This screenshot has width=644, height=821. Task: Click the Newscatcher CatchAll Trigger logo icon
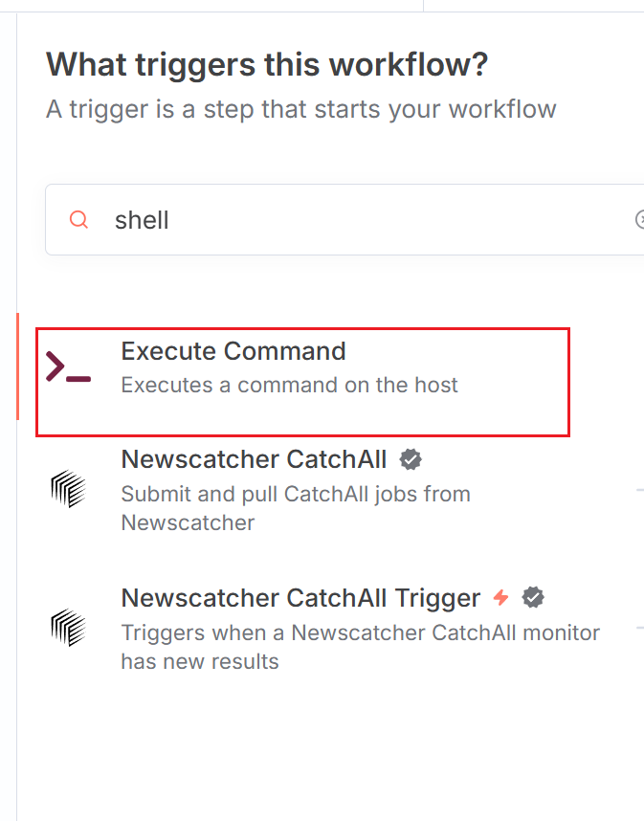68,628
